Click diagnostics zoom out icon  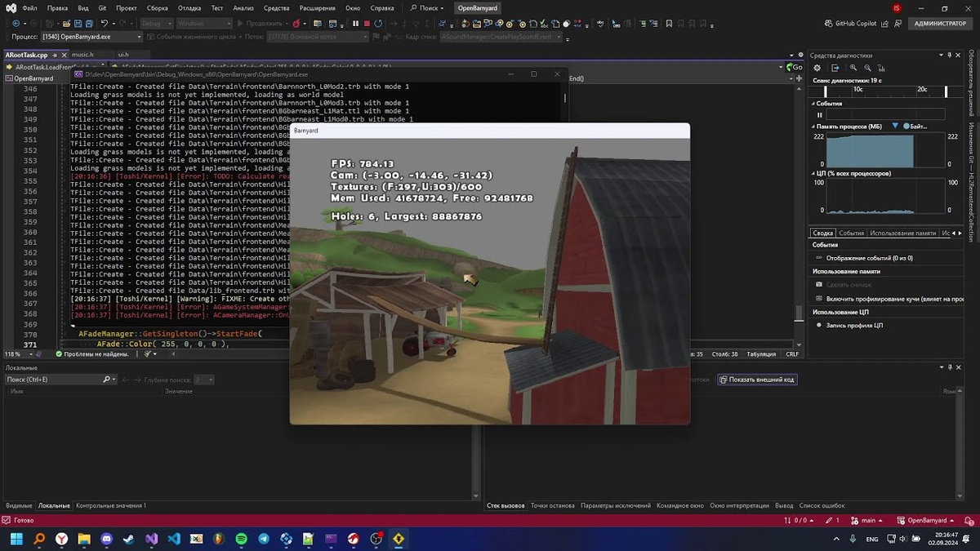pos(867,68)
